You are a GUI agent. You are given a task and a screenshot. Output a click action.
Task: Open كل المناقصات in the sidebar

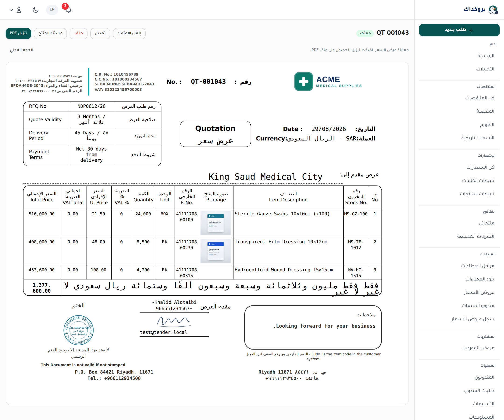pyautogui.click(x=479, y=98)
